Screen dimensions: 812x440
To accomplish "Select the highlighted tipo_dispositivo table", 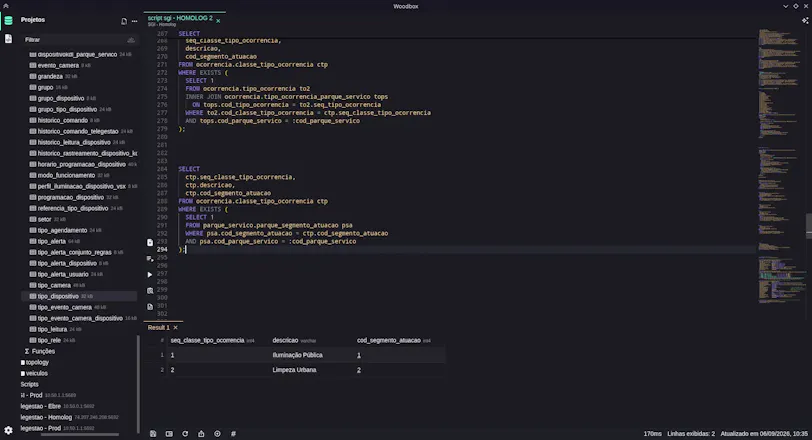I will coord(79,297).
